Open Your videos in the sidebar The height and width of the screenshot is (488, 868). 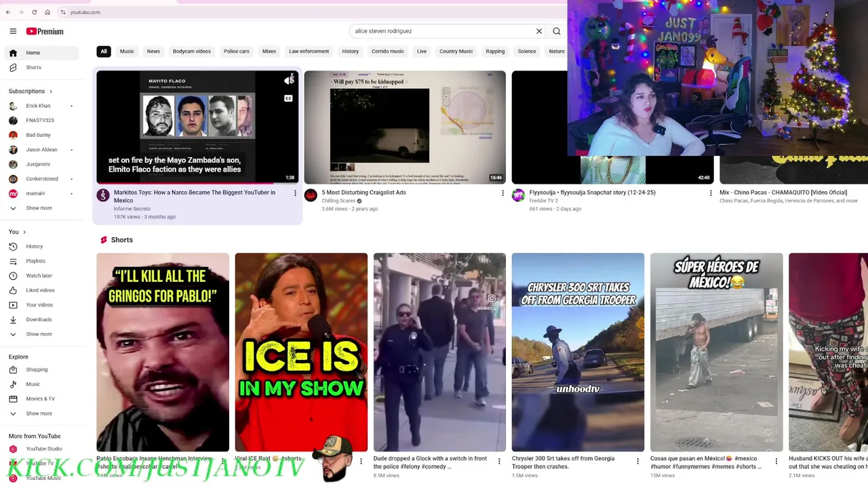click(43, 305)
